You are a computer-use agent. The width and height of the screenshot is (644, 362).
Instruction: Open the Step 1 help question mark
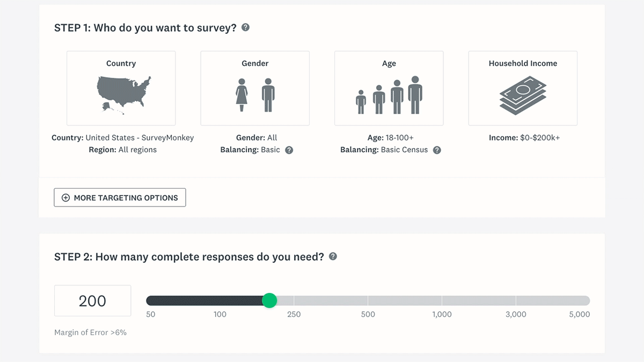point(246,28)
